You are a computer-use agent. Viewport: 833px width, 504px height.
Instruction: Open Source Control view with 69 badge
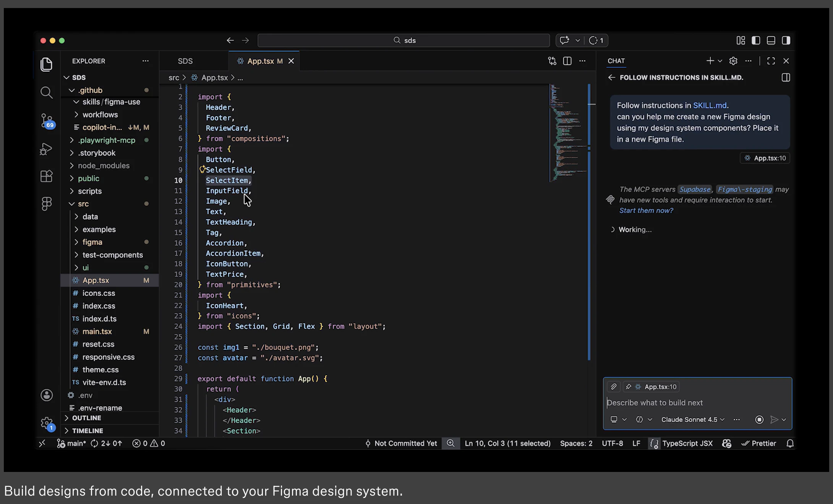47,120
